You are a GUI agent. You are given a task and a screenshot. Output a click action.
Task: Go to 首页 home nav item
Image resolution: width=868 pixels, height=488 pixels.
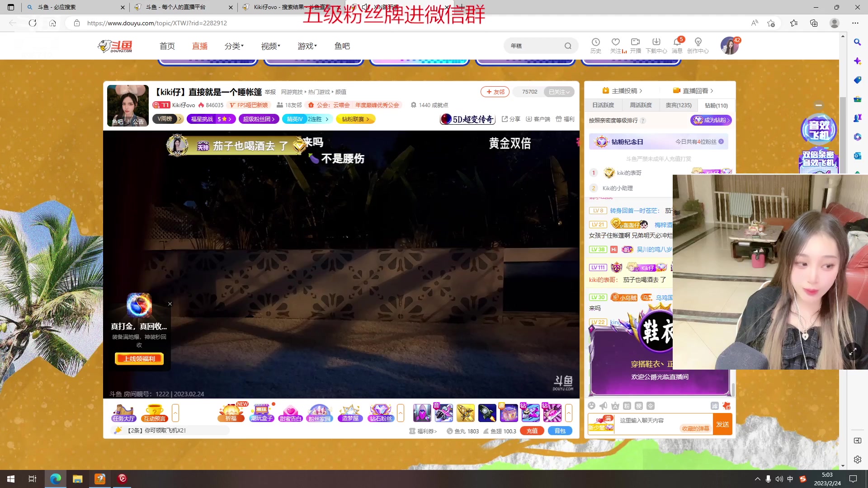pyautogui.click(x=167, y=46)
